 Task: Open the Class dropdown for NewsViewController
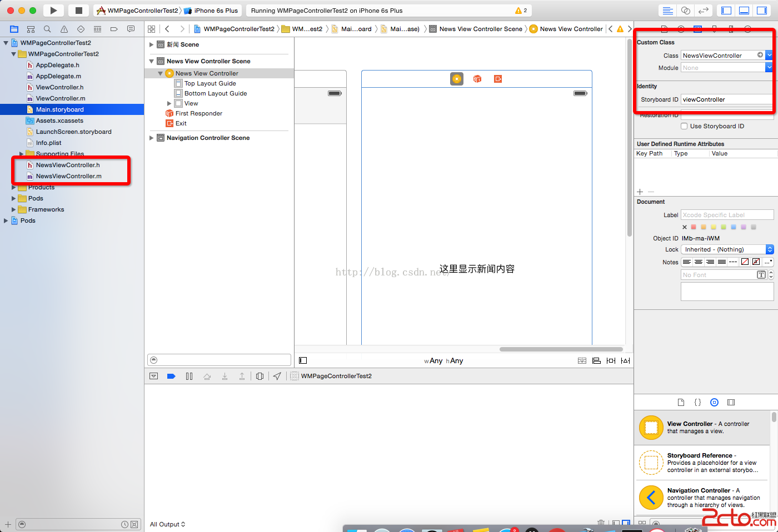click(x=769, y=55)
